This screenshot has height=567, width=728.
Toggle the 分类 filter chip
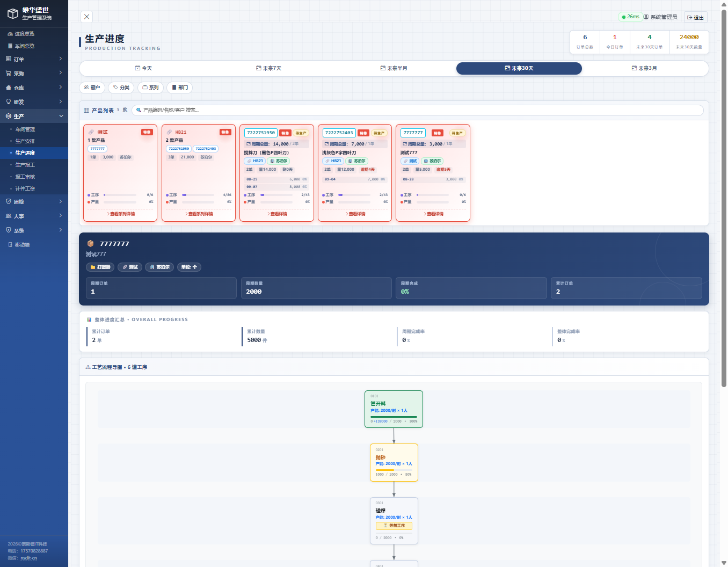pos(121,88)
